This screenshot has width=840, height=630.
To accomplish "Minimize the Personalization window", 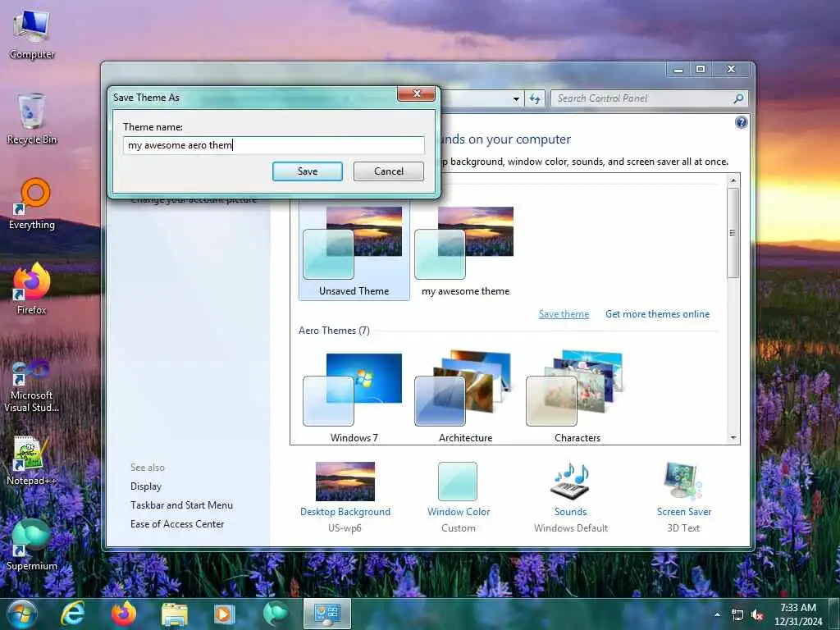I will 678,69.
